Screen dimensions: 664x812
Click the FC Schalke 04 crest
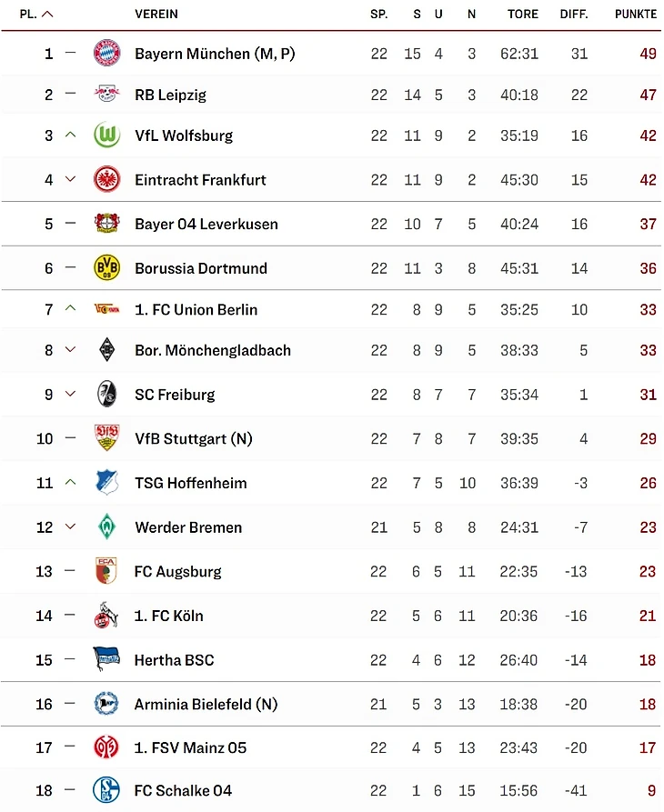(106, 790)
